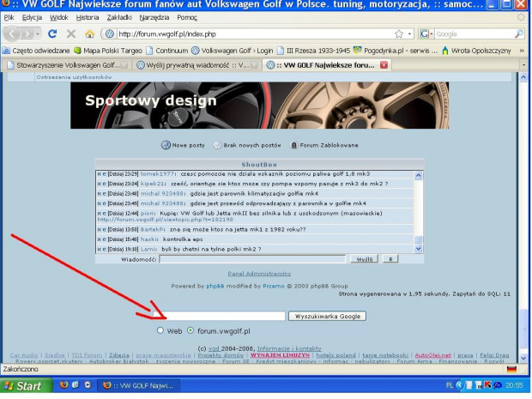Click the search magnifier icon in the Google box
Image resolution: width=532 pixels, height=399 pixels.
point(519,34)
